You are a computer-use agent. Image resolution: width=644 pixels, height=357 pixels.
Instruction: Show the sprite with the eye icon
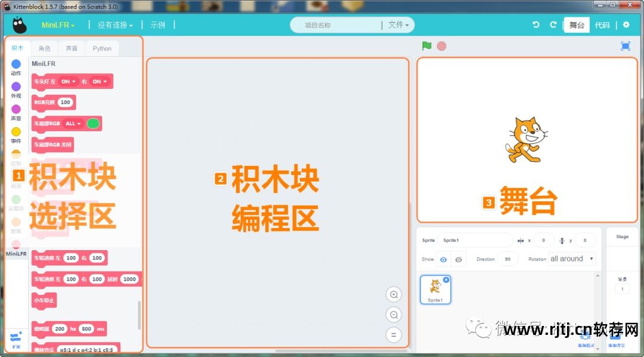click(x=443, y=260)
